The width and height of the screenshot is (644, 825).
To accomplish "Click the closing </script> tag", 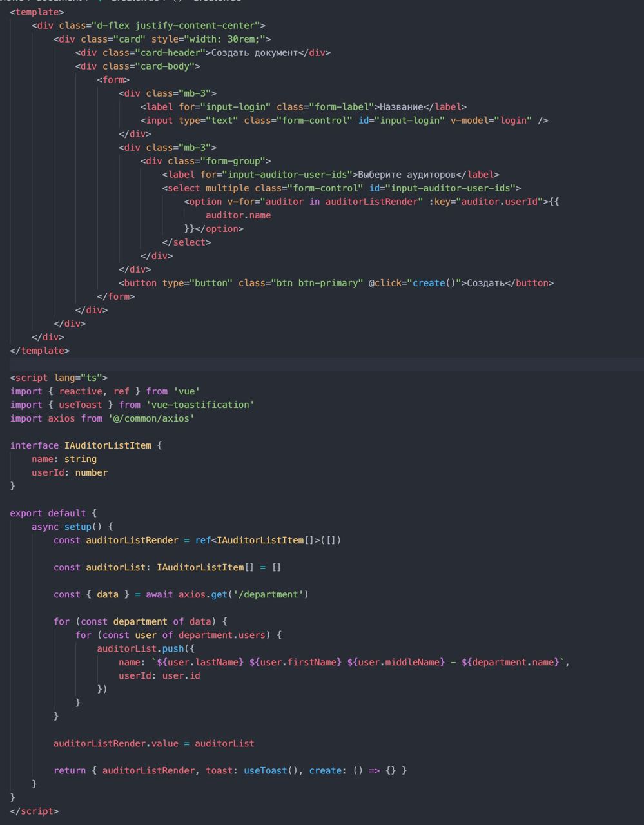I will [35, 811].
